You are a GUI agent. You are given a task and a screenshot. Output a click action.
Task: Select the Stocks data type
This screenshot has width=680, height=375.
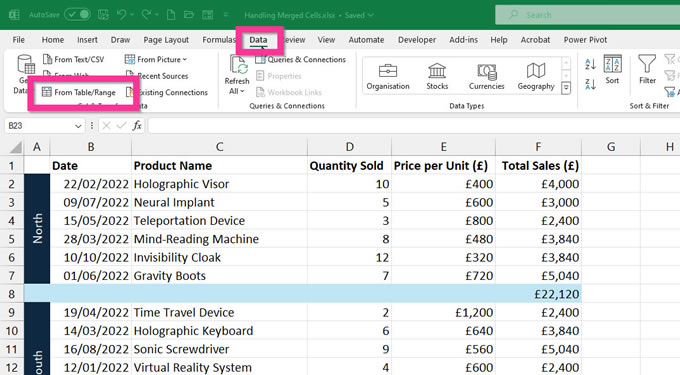pyautogui.click(x=437, y=76)
